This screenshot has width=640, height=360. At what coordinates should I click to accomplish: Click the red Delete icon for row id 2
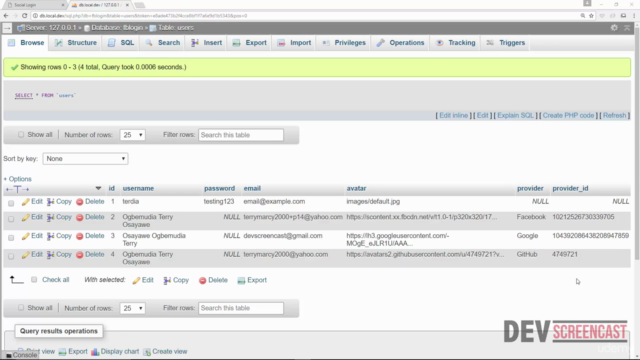click(x=80, y=217)
